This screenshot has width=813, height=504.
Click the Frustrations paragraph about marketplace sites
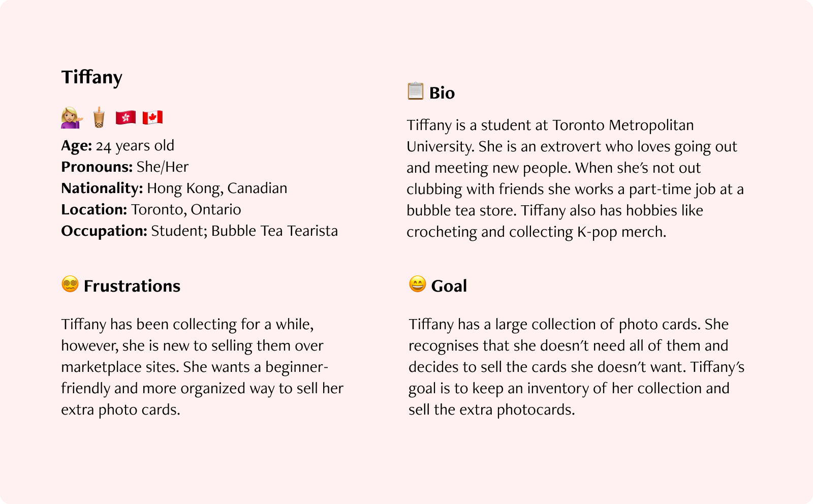coord(202,367)
